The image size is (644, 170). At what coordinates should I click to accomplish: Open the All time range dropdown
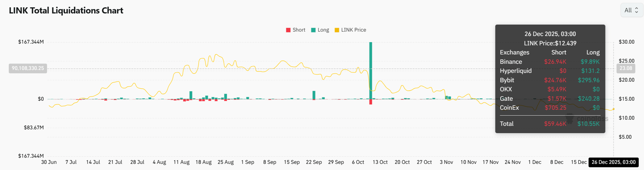[631, 10]
